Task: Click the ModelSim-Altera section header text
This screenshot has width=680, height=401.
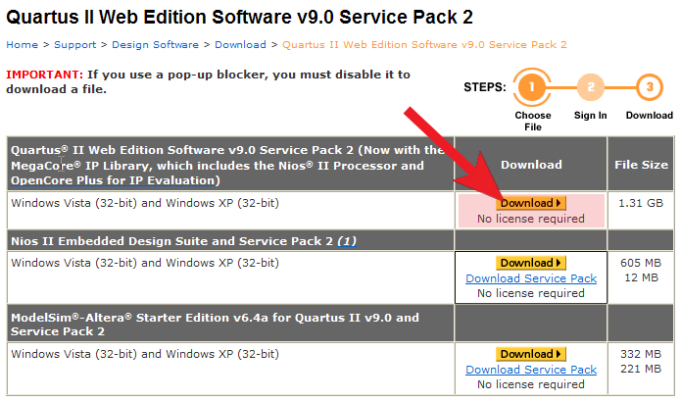Action: (x=215, y=324)
